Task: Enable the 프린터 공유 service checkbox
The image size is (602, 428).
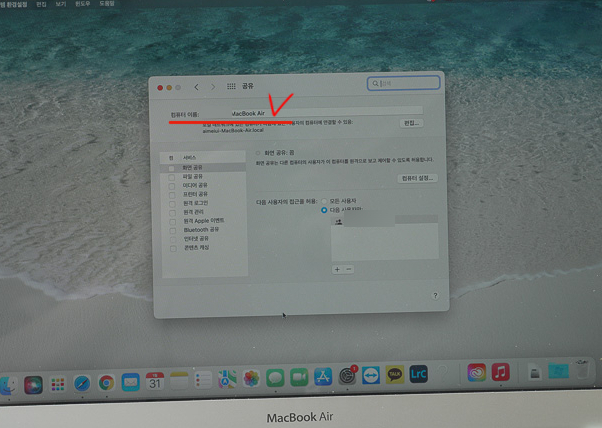Action: (x=172, y=195)
